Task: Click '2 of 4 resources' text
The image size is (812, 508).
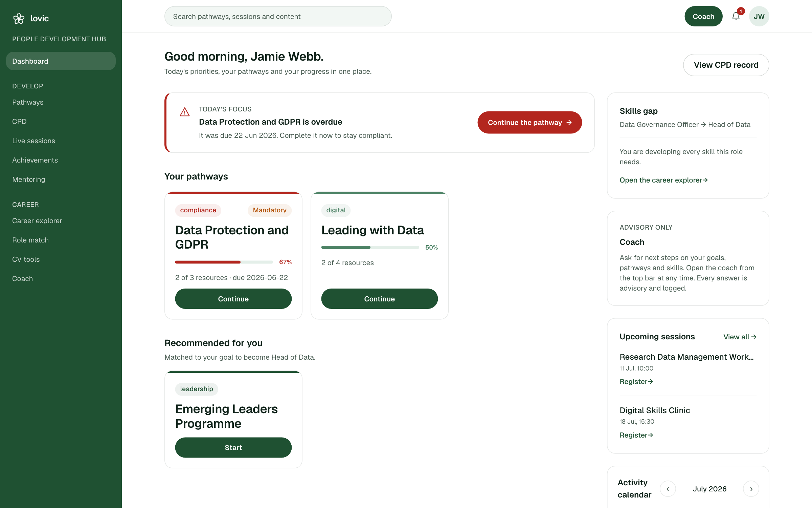Action: point(347,263)
